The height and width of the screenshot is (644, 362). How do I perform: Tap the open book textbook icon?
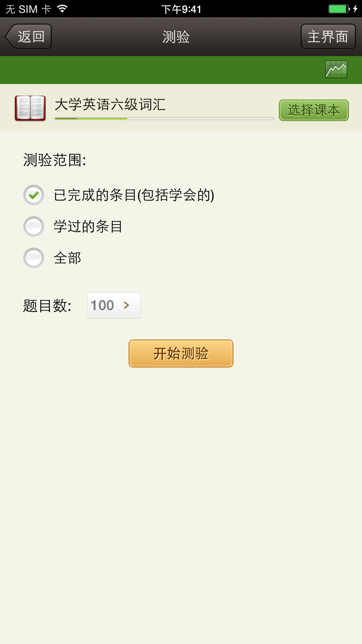[x=30, y=108]
